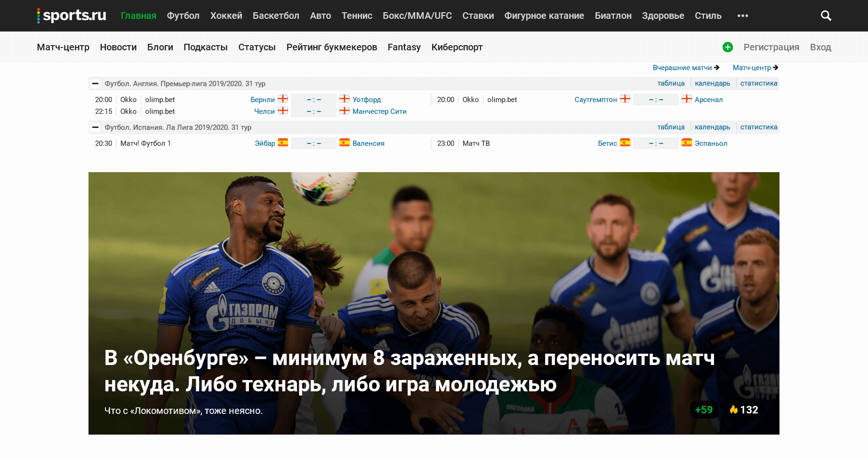Open the Хоккей section
868x460 pixels.
click(x=226, y=16)
